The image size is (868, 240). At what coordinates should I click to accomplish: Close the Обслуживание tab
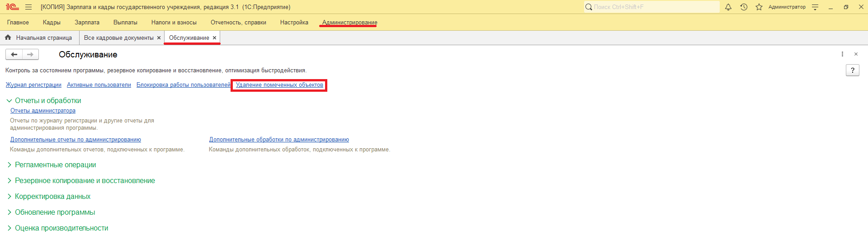click(214, 38)
